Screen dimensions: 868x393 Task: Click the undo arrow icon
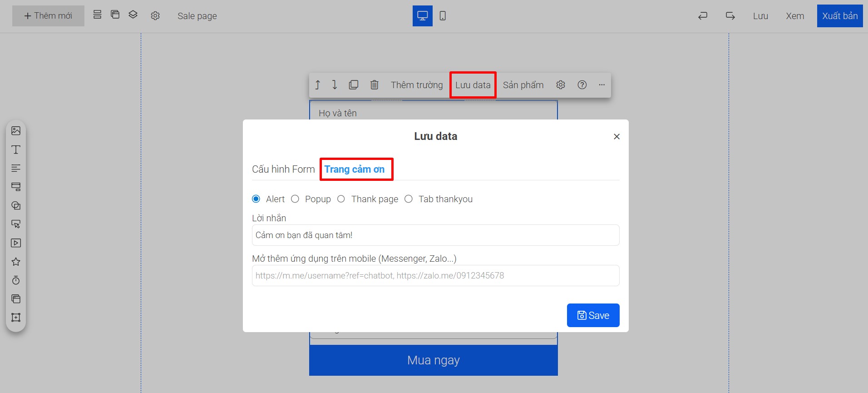[703, 16]
